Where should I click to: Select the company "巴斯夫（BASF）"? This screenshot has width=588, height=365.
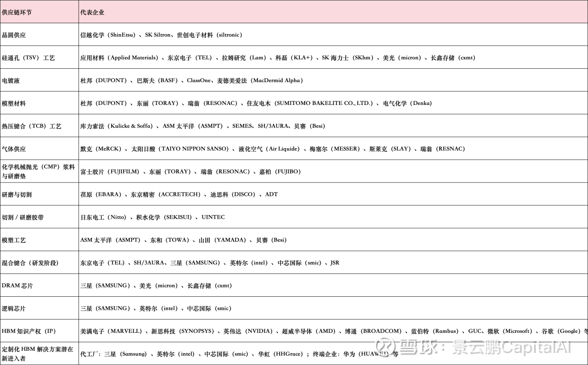click(157, 80)
